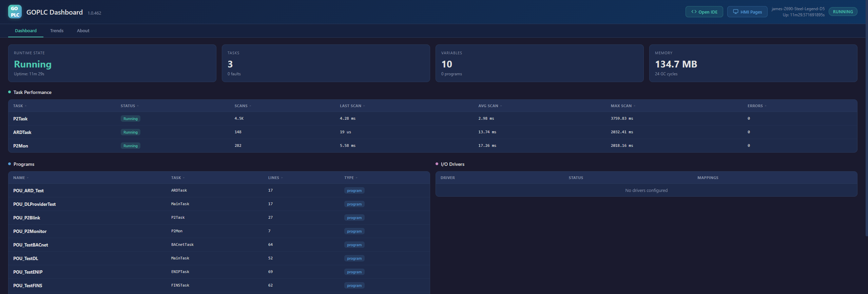Select the P2Mon row name
868x294 pixels.
coord(21,146)
